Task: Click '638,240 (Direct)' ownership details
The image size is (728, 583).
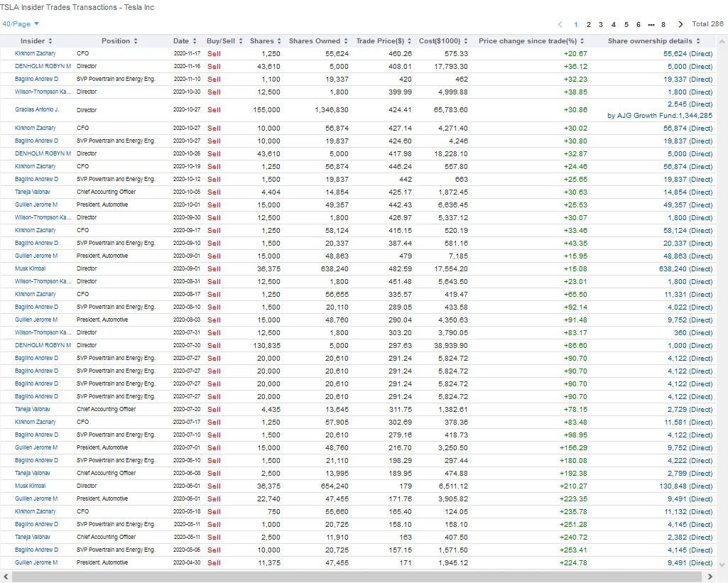Action: (686, 268)
